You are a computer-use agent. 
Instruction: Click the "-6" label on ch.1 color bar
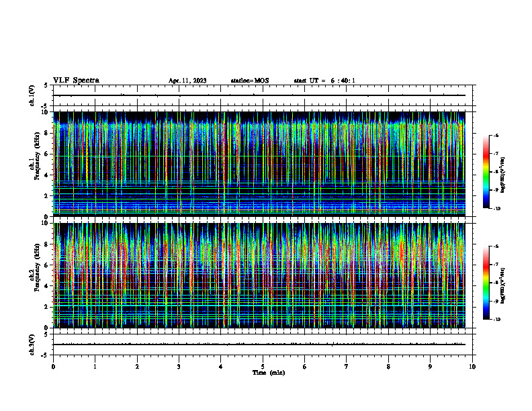[x=496, y=135]
